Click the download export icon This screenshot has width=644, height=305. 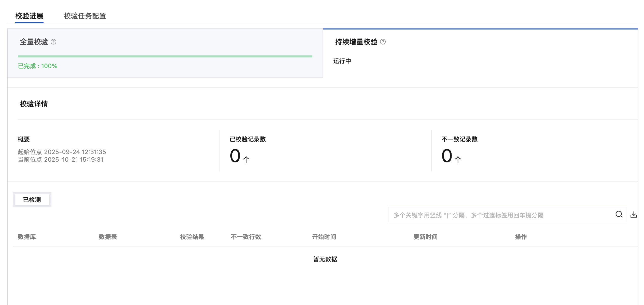pyautogui.click(x=634, y=215)
